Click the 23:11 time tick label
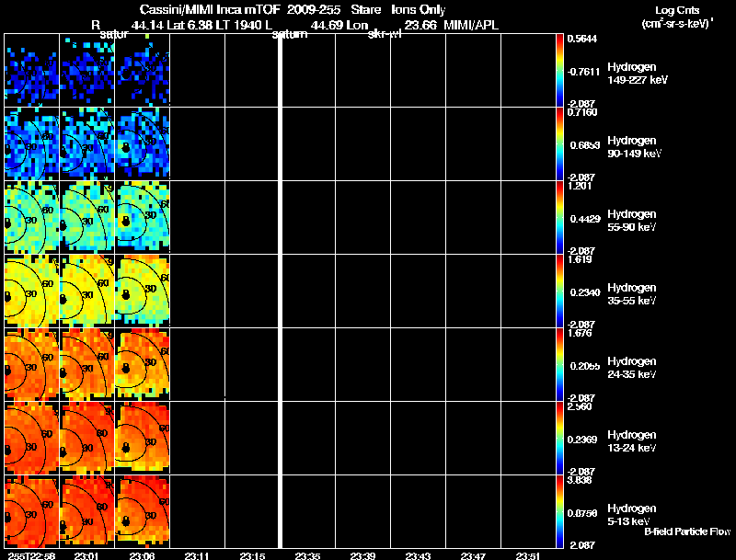Viewport: 736px width, 560px height. pyautogui.click(x=197, y=554)
